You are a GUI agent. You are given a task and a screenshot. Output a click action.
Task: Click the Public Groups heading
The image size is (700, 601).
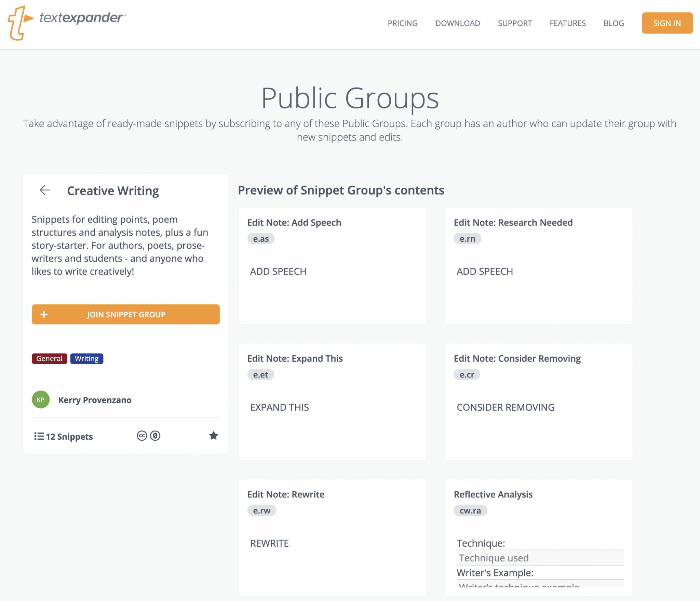click(350, 98)
